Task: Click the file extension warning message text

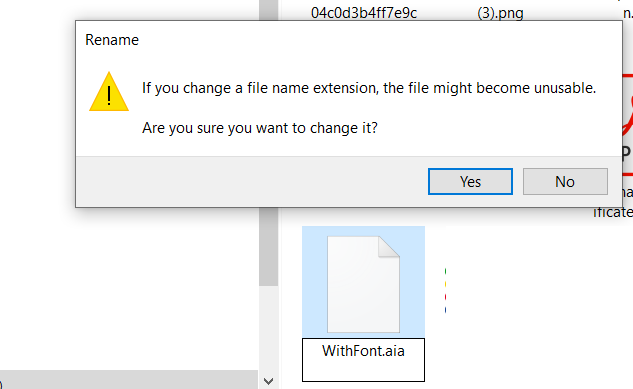Action: 369,88
